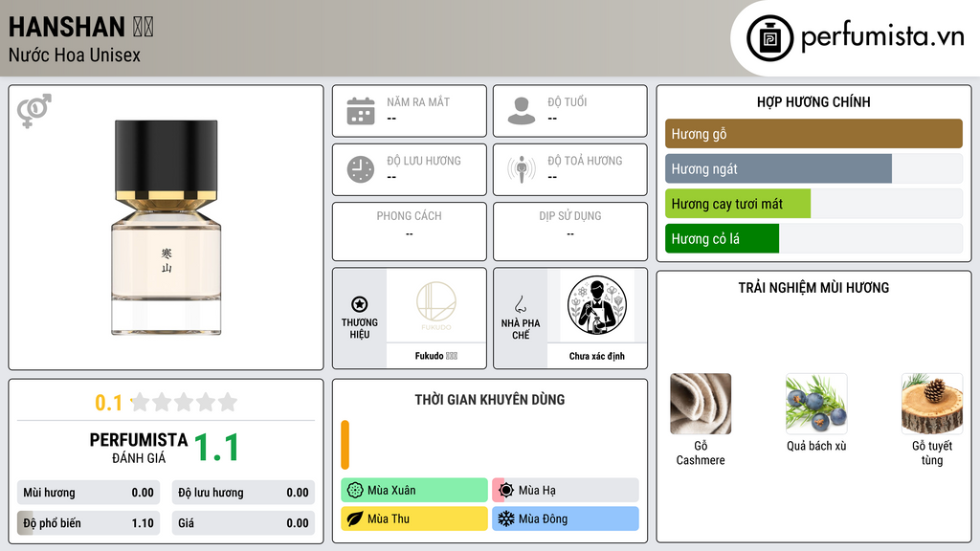This screenshot has width=980, height=551.
Task: Click the Mùa Thu season label
Action: 389,518
